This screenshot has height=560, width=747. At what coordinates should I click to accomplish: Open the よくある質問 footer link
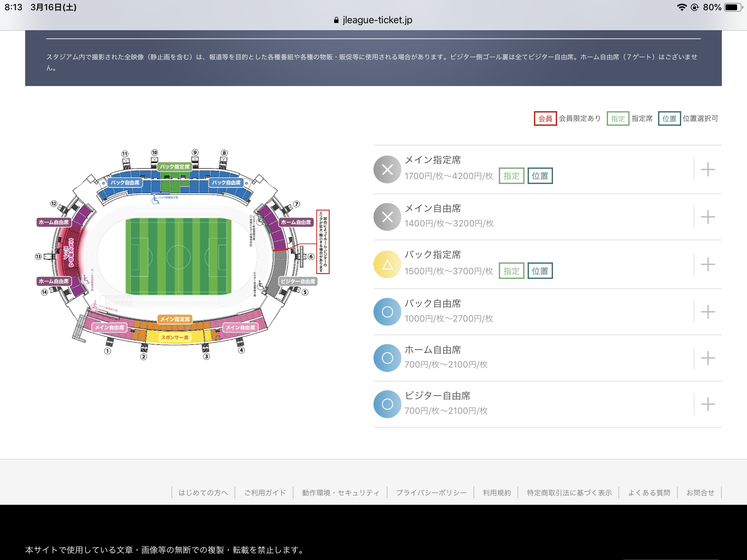point(649,493)
